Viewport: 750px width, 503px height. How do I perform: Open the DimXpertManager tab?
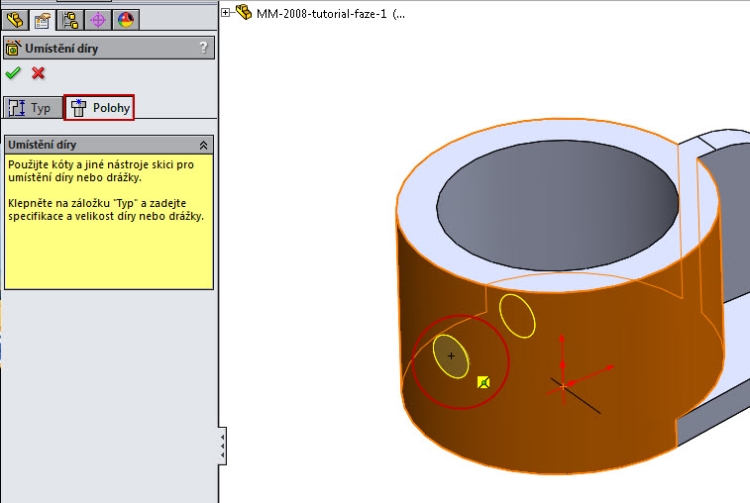(98, 20)
